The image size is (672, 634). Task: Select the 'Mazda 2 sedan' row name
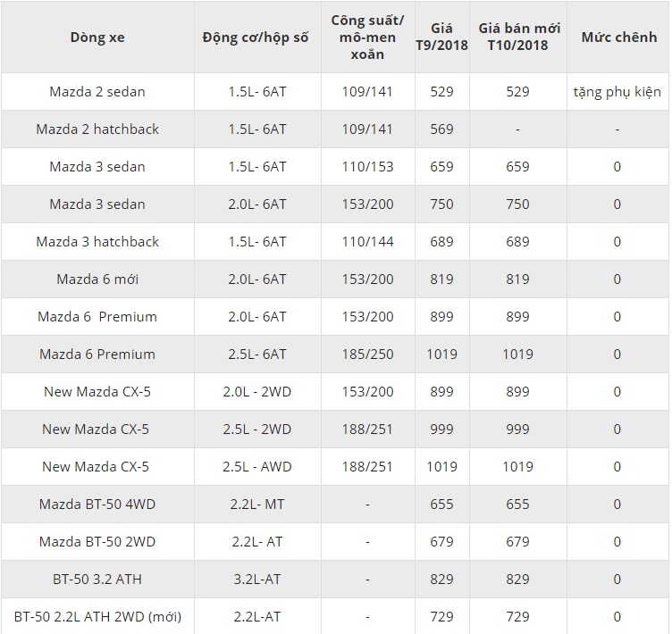tap(97, 91)
